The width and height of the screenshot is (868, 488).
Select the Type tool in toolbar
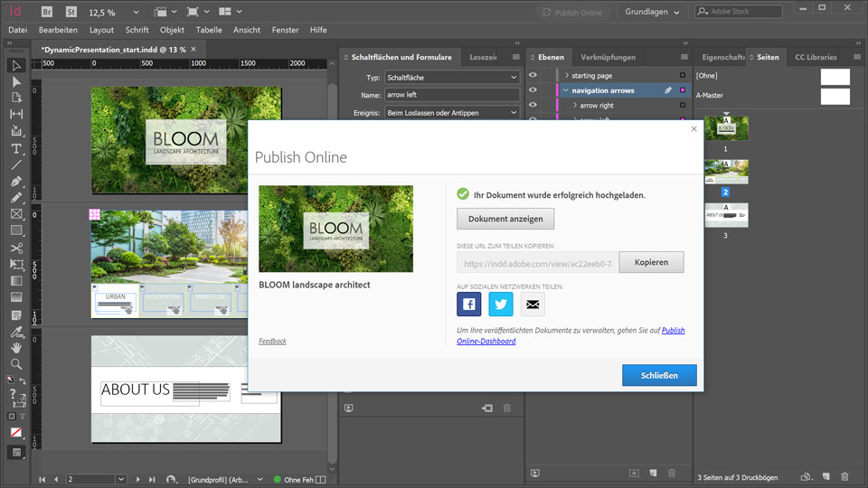[x=16, y=148]
